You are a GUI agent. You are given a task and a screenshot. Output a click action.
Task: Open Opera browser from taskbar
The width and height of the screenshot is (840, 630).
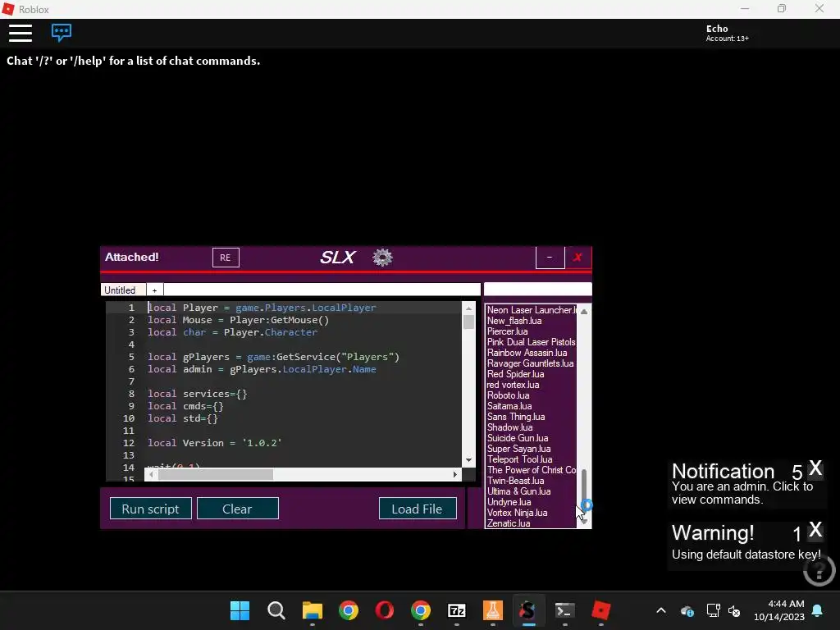384,610
